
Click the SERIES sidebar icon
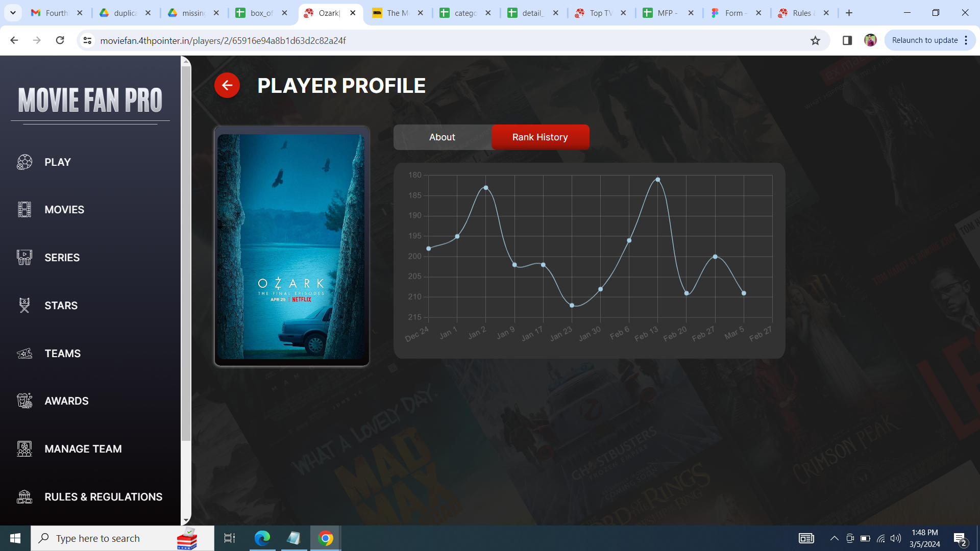tap(24, 257)
